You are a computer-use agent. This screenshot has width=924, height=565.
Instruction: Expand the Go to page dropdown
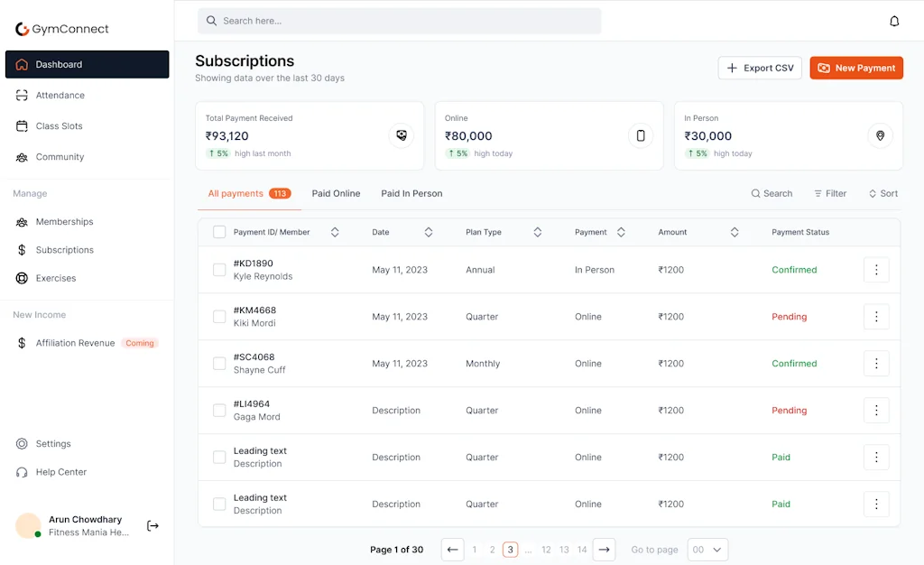pos(707,550)
